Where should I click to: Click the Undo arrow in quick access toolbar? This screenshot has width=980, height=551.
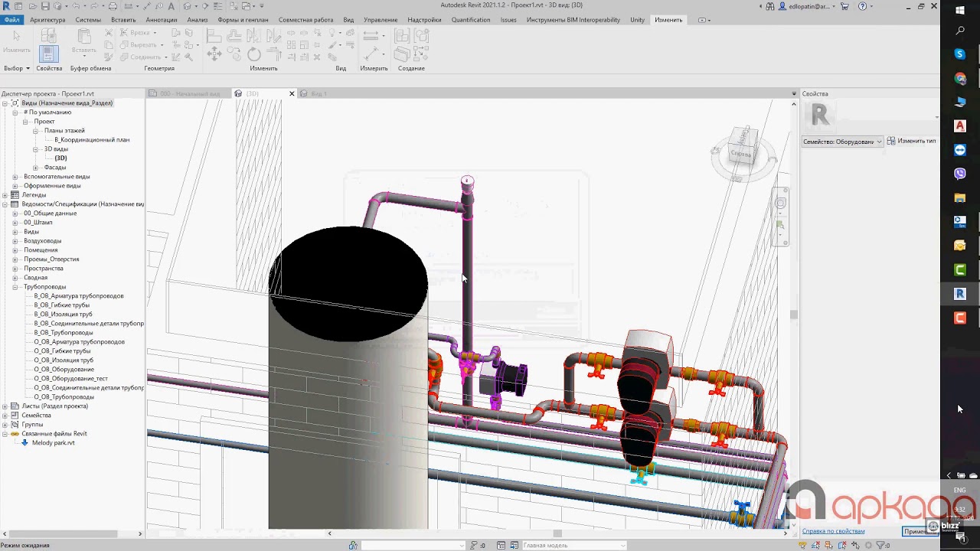(x=76, y=6)
